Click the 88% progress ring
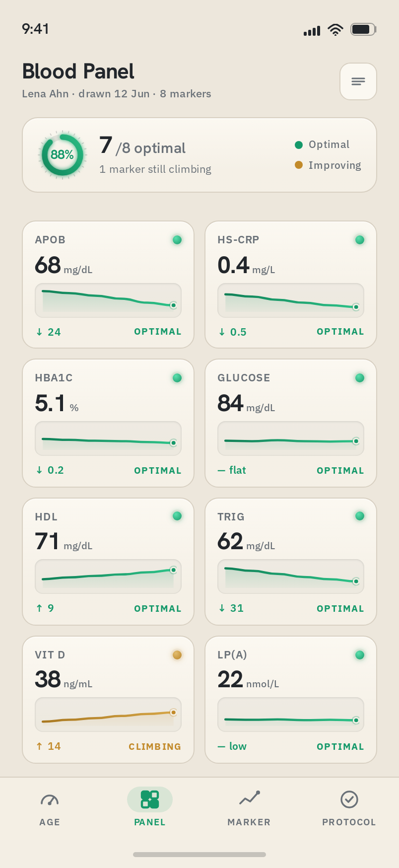 (62, 155)
